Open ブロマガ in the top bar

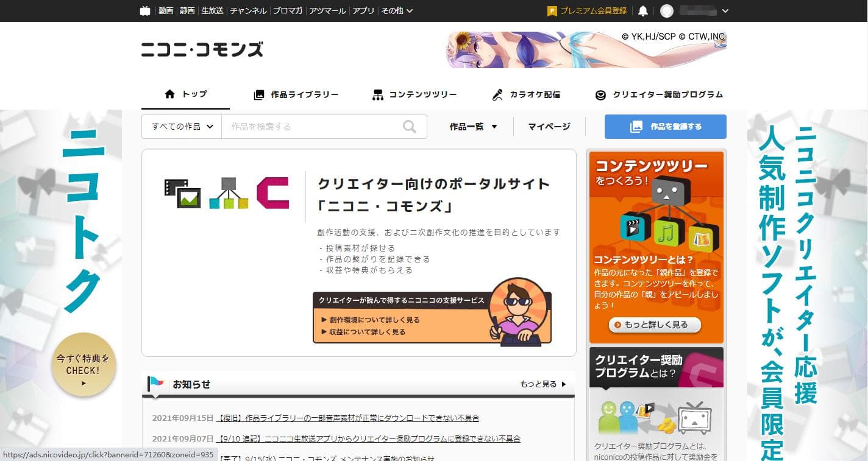pyautogui.click(x=288, y=10)
